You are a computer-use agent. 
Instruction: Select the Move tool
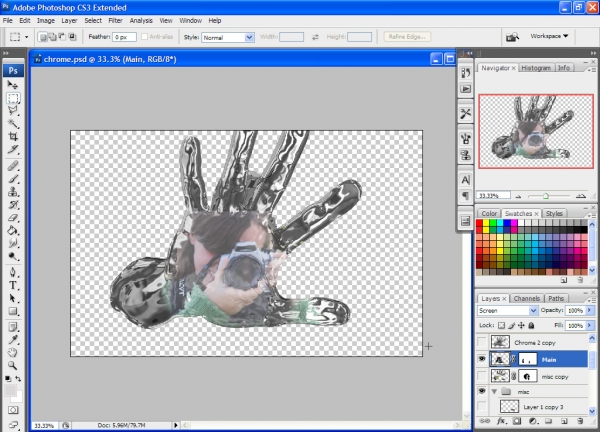click(x=13, y=85)
